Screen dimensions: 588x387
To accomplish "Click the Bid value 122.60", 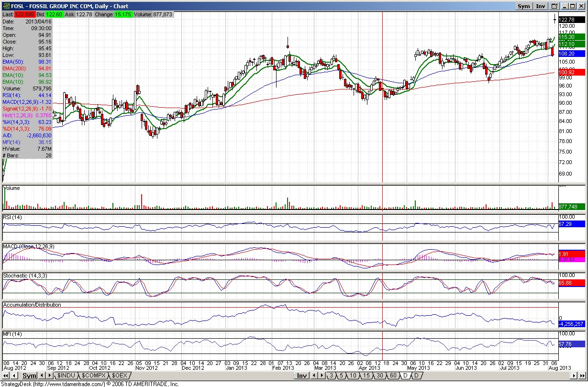I will 55,15.
